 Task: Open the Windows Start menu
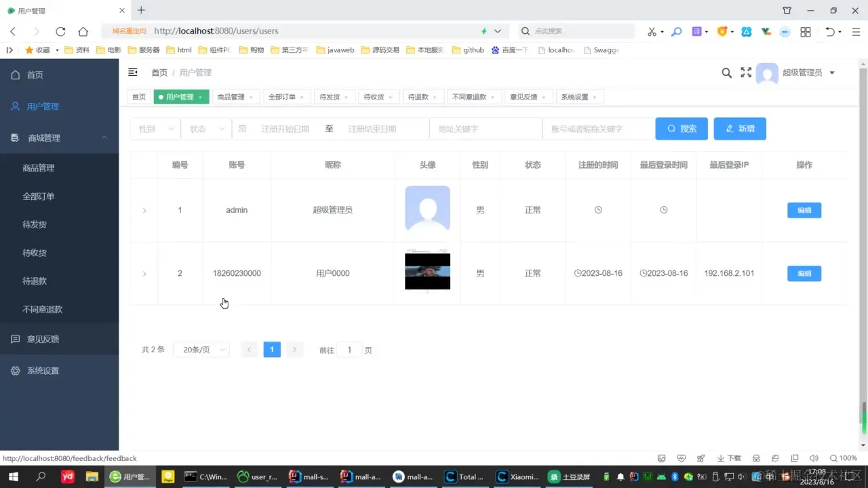pos(13,476)
